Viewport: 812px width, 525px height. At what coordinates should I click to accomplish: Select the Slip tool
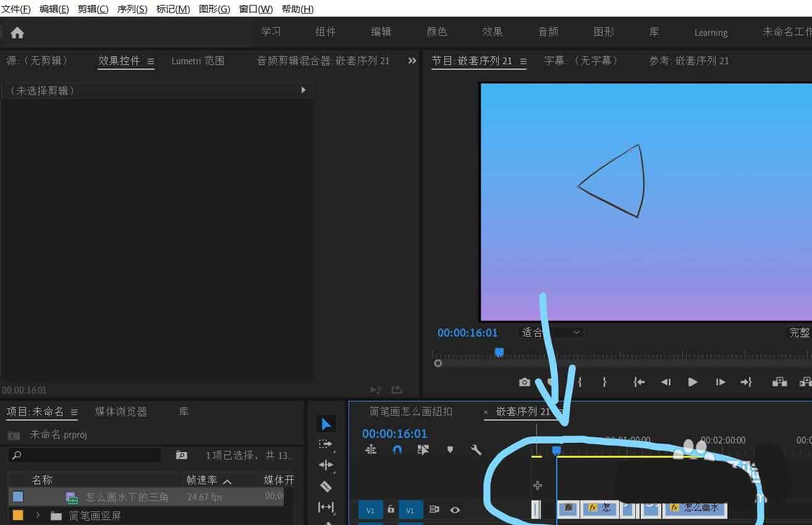[x=326, y=507]
